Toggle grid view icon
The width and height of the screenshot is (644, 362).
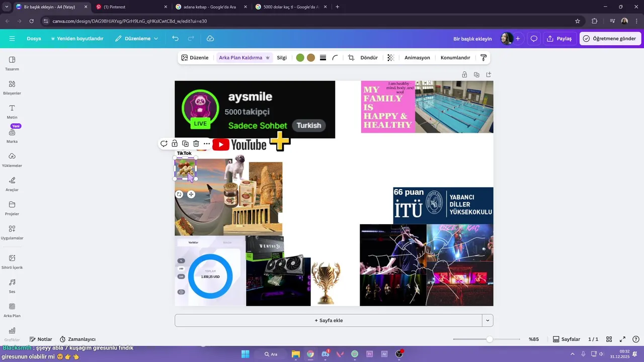[609, 339]
